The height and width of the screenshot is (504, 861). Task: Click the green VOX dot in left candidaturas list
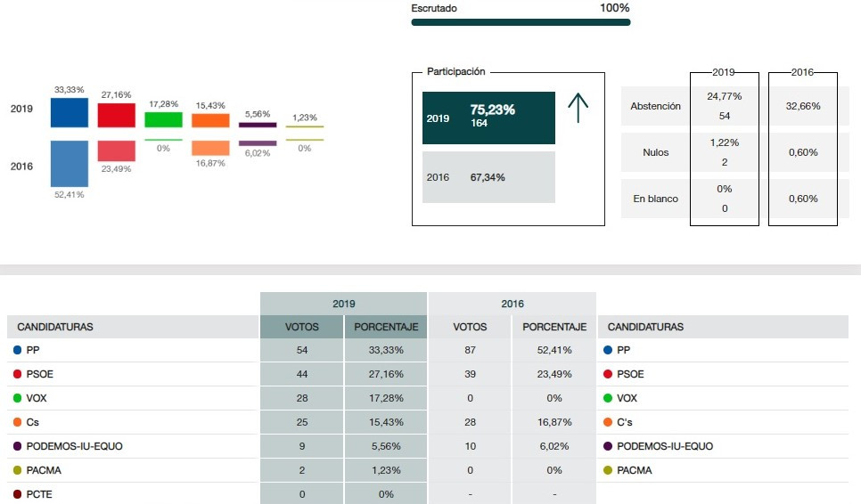[17, 398]
